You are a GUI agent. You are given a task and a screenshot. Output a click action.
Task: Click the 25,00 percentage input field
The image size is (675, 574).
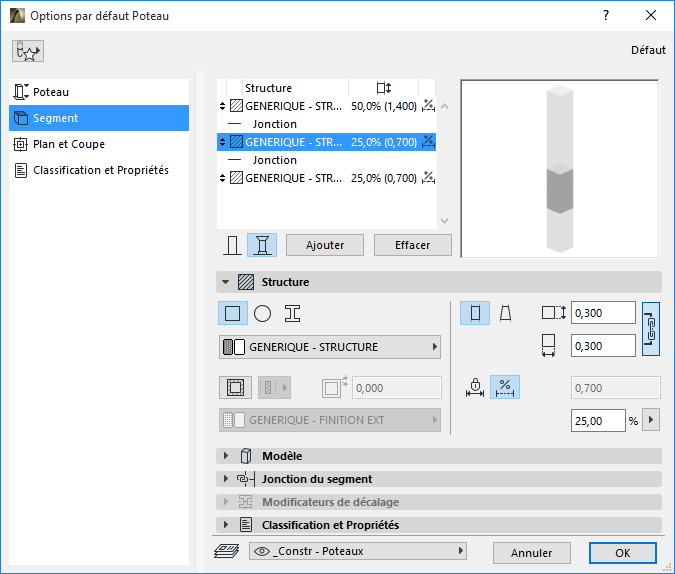tap(597, 421)
